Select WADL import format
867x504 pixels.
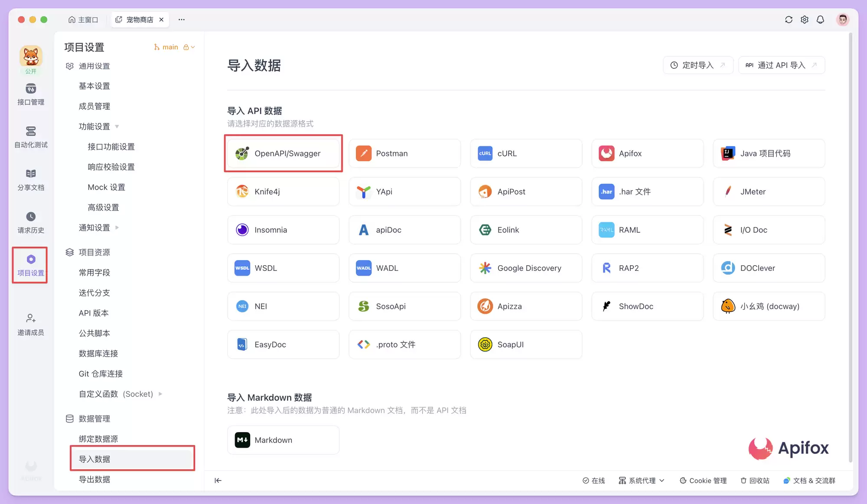(404, 268)
